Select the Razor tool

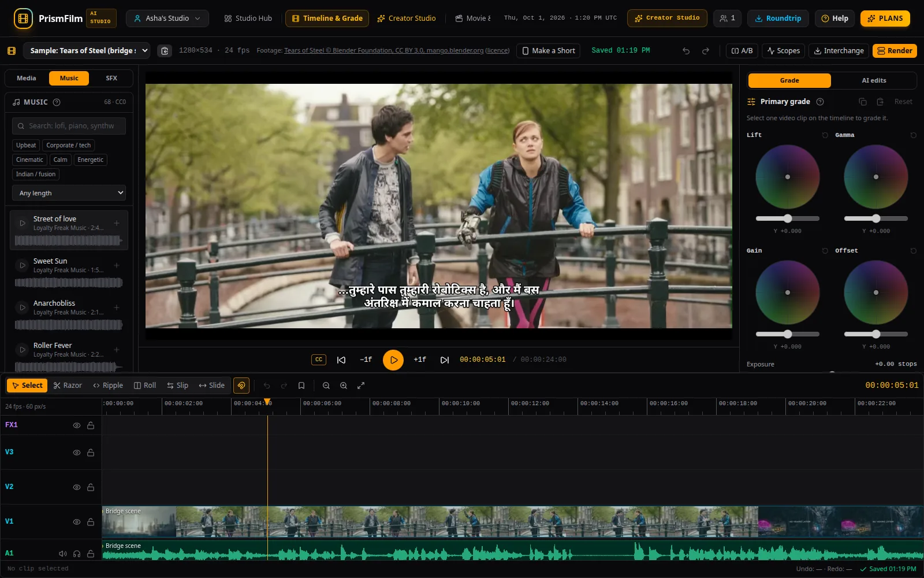tap(68, 386)
